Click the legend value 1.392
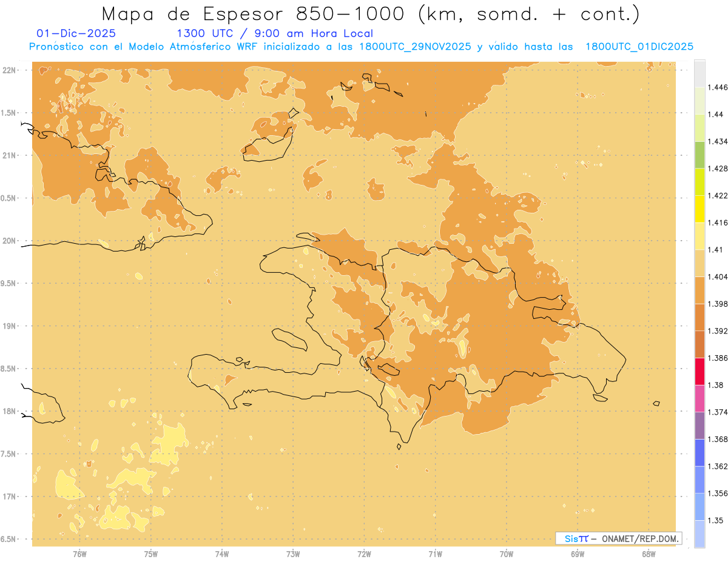Image resolution: width=728 pixels, height=562 pixels. point(718,331)
